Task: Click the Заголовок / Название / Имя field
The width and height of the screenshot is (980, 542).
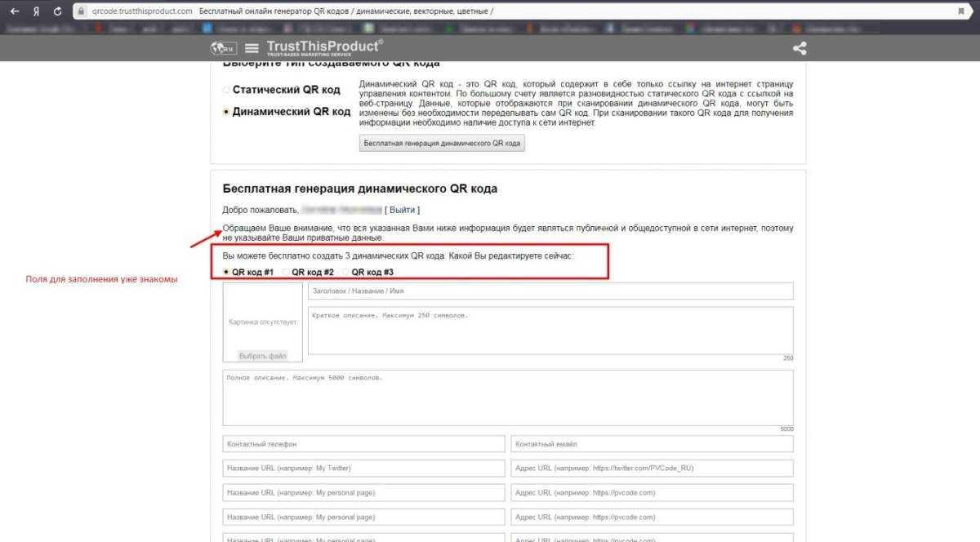Action: tap(550, 291)
